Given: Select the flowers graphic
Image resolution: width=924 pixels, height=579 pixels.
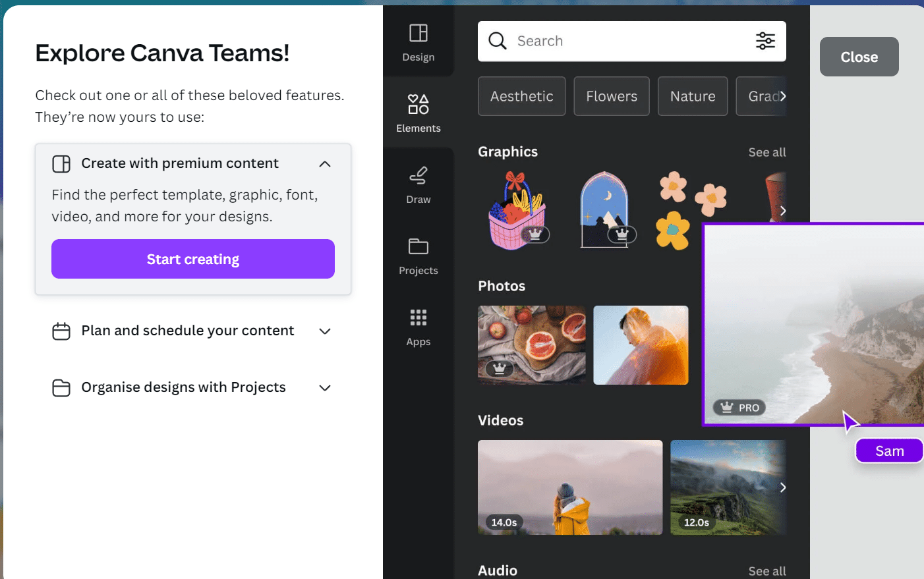Looking at the screenshot, I should point(692,211).
